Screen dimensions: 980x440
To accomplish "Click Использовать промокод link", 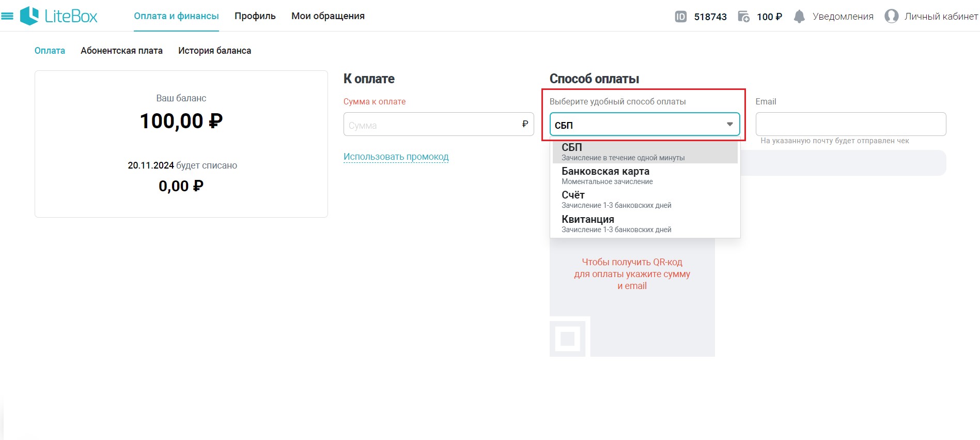I will 396,157.
